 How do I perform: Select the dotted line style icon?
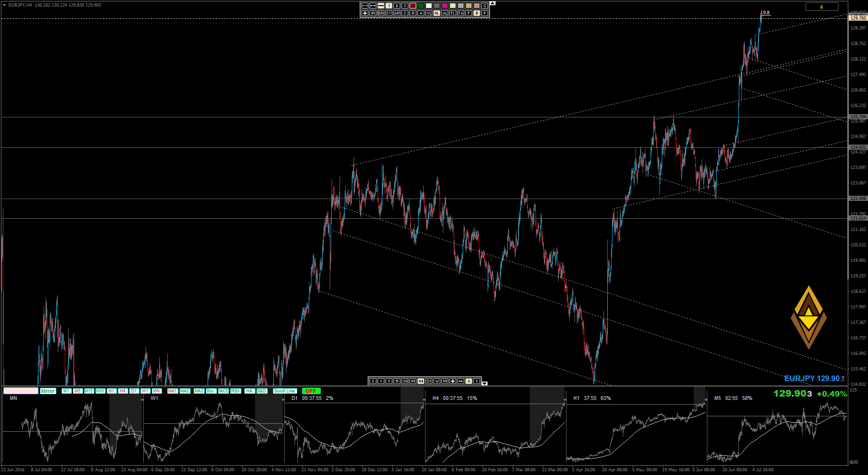(x=365, y=6)
